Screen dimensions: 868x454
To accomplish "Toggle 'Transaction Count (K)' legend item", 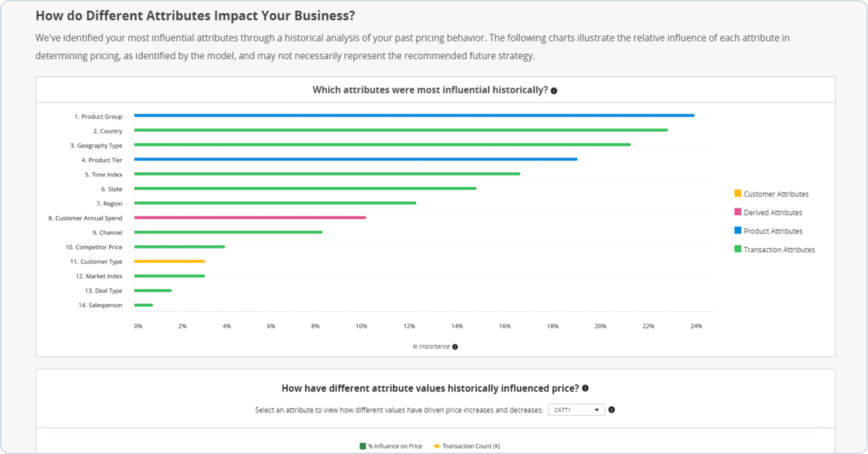I will coord(466,446).
